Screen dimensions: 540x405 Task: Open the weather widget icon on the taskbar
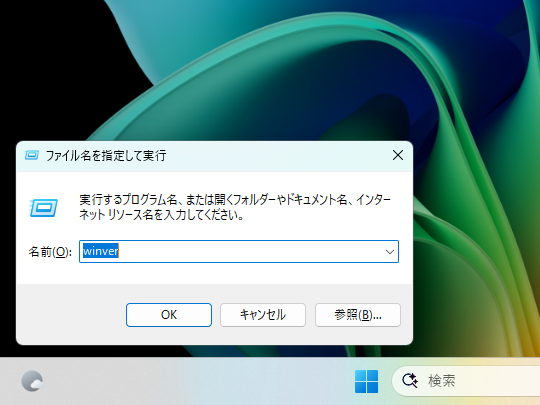coord(32,381)
